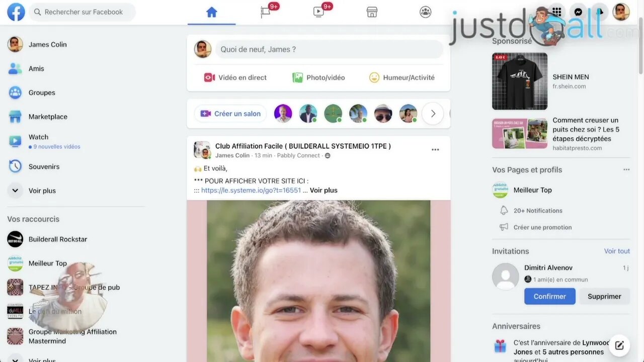Open Club Affiliation Facile group title

pos(303,146)
